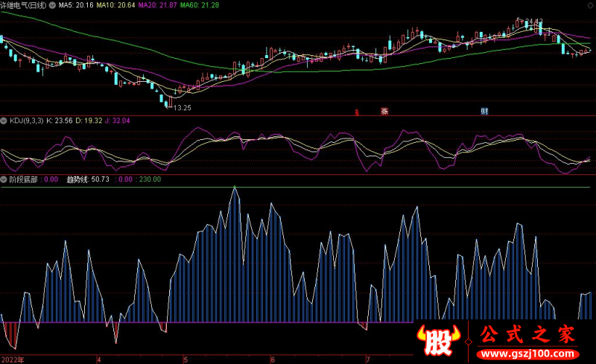Expand the 阶段底部 indicator dropdown
596x364 pixels.
click(4, 179)
